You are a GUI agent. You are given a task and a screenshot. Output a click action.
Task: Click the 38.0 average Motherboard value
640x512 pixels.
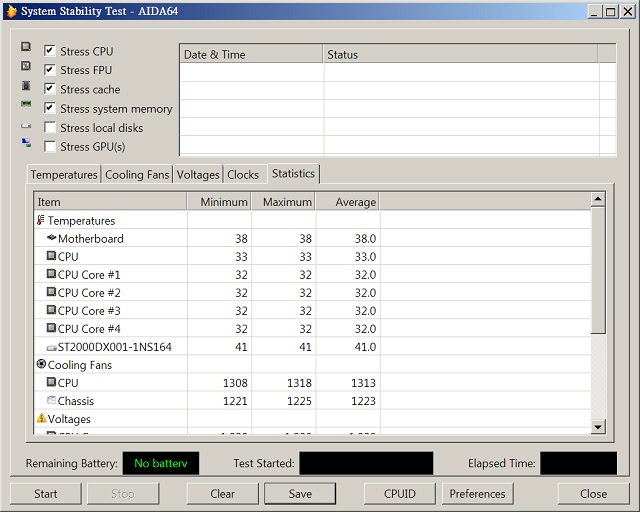(365, 238)
